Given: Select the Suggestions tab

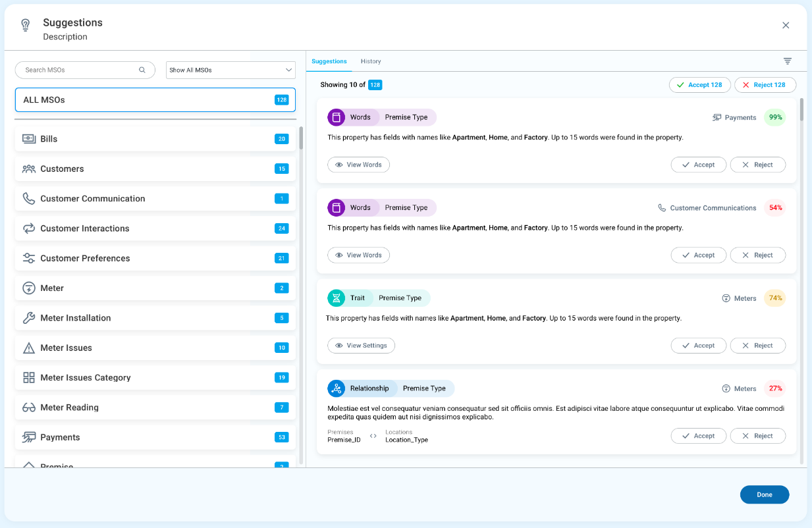Looking at the screenshot, I should click(x=329, y=61).
